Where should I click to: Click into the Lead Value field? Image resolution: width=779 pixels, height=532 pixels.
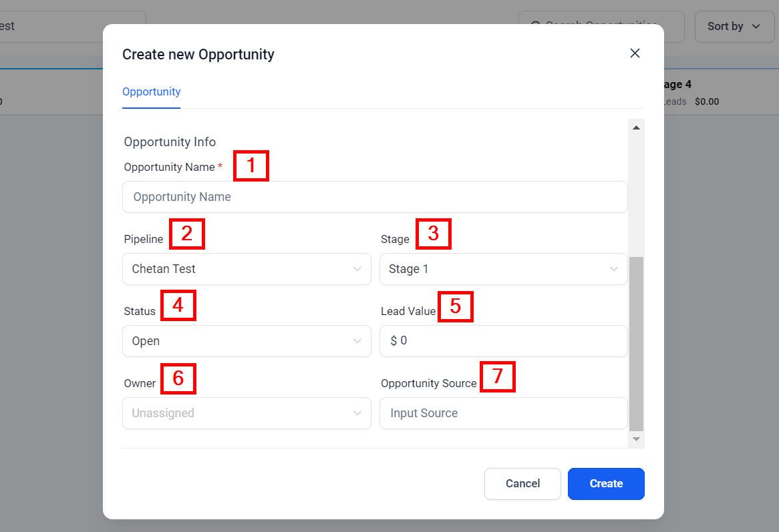click(503, 341)
